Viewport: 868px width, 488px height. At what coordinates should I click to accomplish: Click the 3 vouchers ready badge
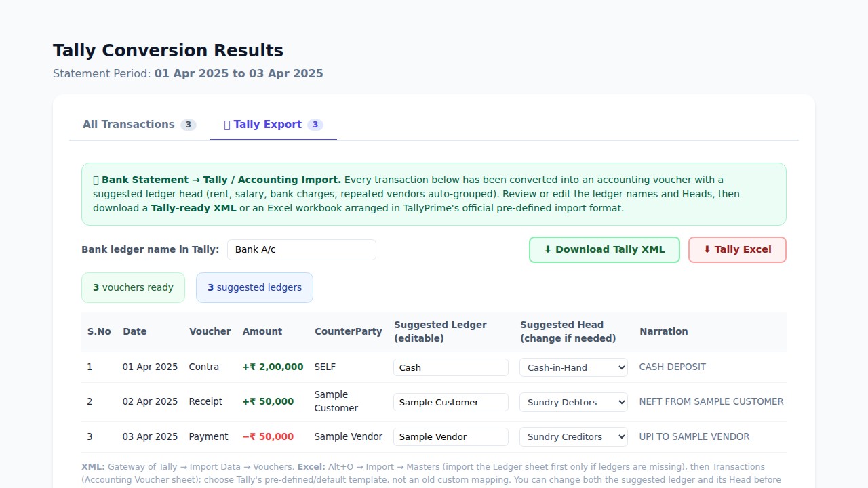point(133,287)
